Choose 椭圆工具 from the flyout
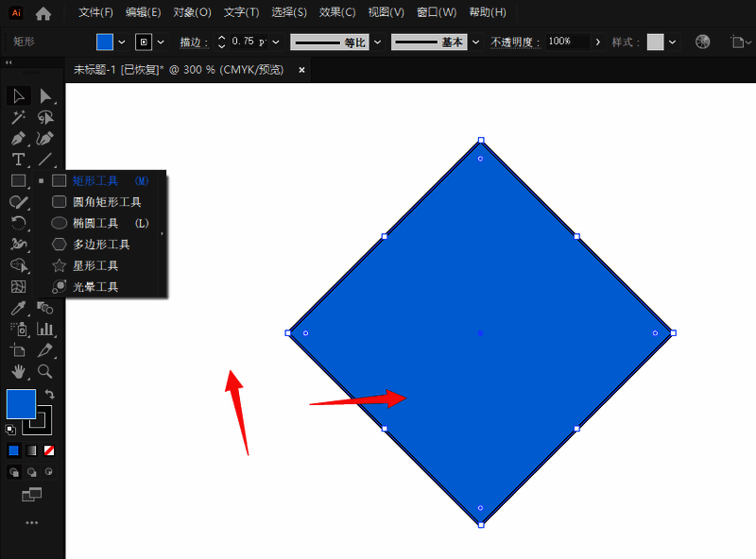 95,223
